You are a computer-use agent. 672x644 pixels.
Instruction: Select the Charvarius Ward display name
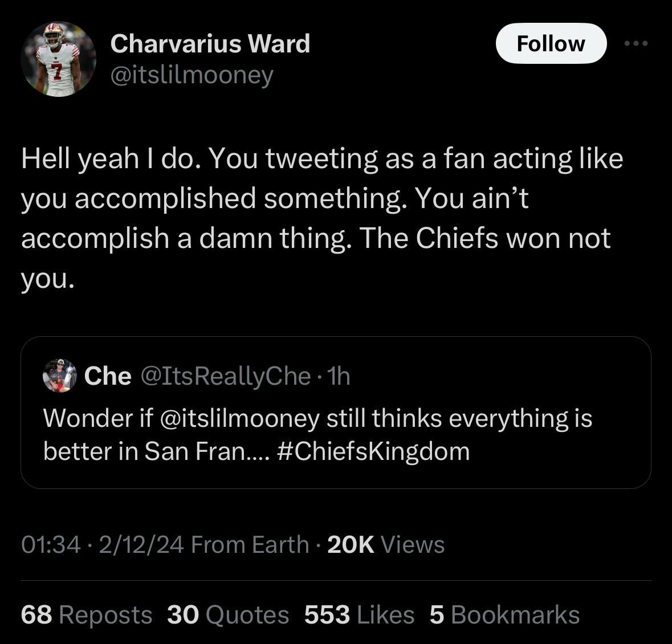[210, 43]
